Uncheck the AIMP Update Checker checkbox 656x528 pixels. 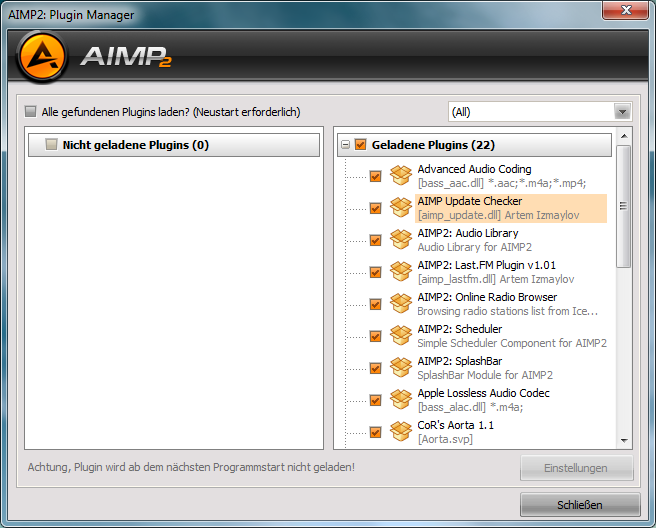click(x=375, y=208)
